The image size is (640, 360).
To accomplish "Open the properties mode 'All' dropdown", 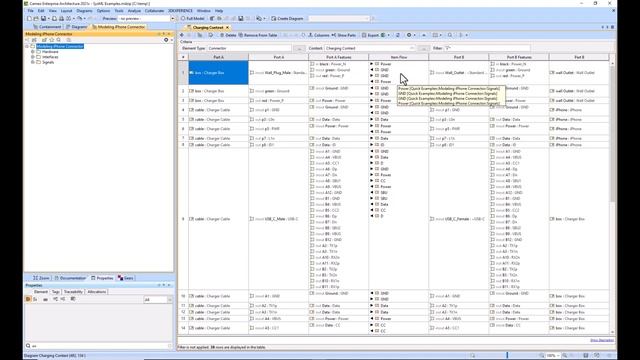I will pyautogui.click(x=158, y=300).
